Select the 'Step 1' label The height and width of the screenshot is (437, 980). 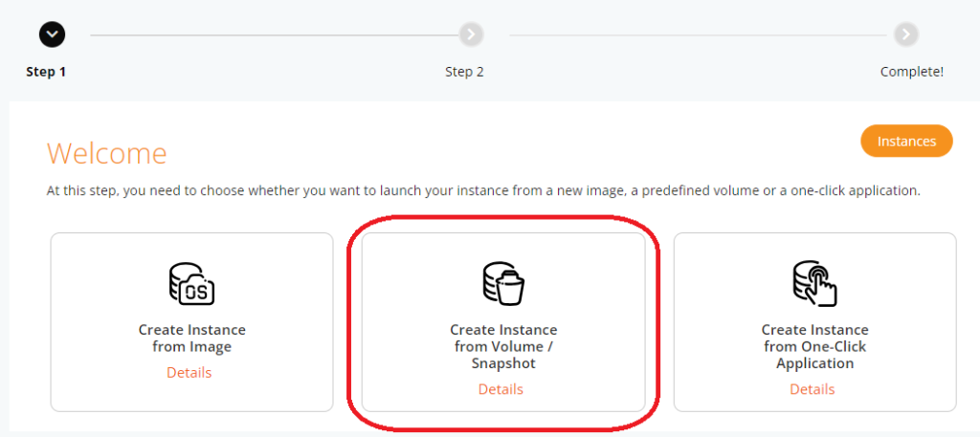(46, 72)
